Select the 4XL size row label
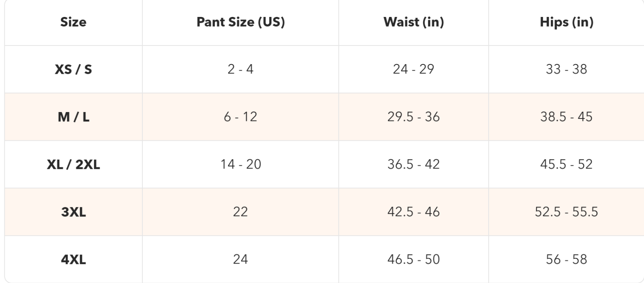Image resolution: width=644 pixels, height=283 pixels. tap(73, 260)
